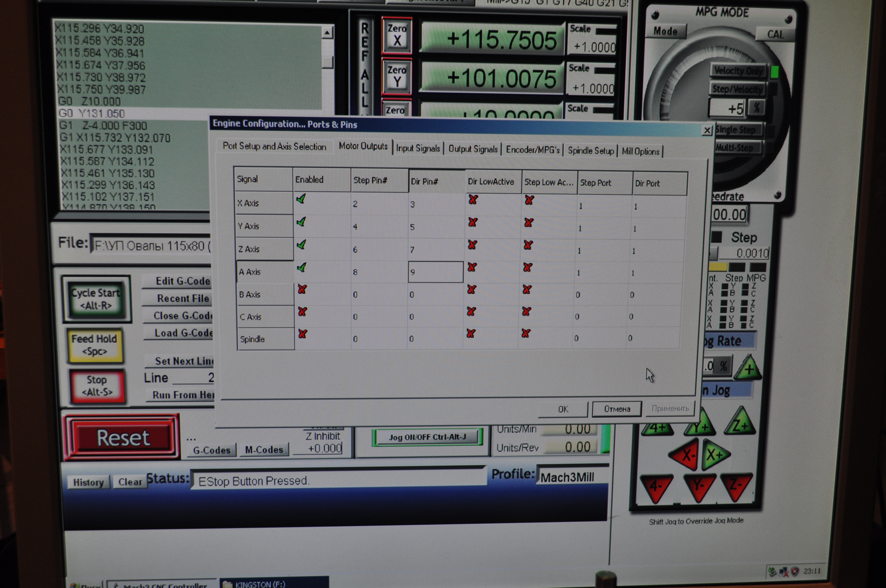Toggle Dir LowActive for Y Axis
The width and height of the screenshot is (886, 588).
(x=473, y=222)
